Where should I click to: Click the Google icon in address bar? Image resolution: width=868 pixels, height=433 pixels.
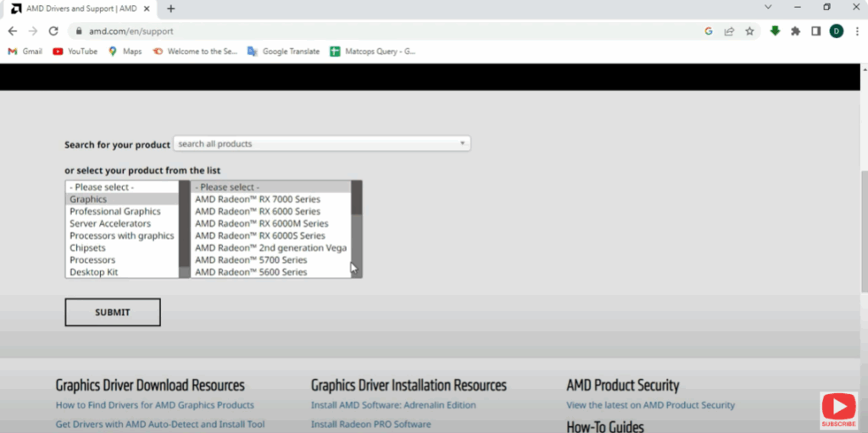pyautogui.click(x=709, y=31)
